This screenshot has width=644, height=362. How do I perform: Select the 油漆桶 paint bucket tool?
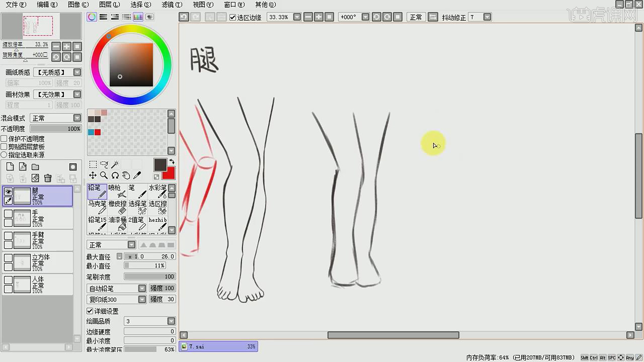click(x=117, y=224)
